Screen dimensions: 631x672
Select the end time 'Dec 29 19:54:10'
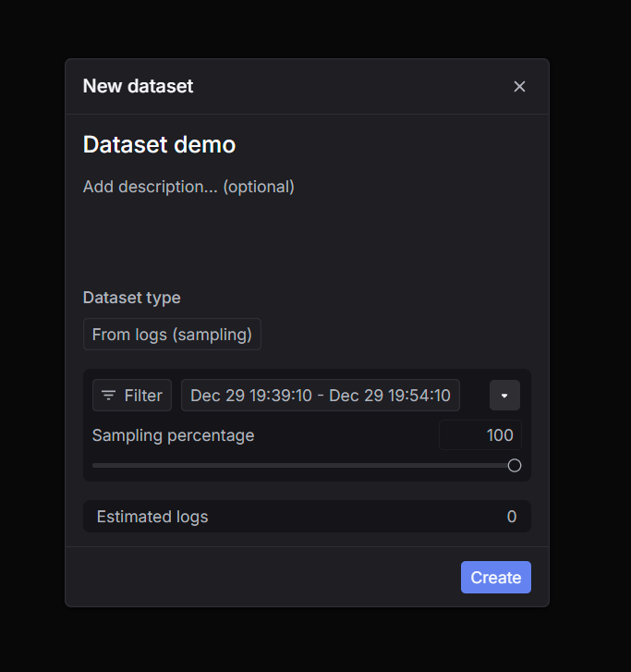(390, 396)
